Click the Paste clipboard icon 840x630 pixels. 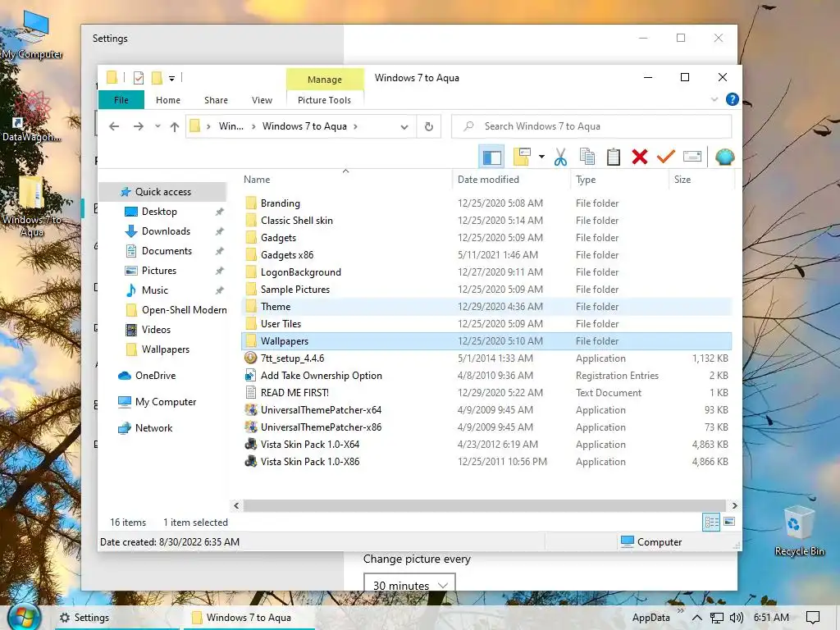tap(614, 157)
